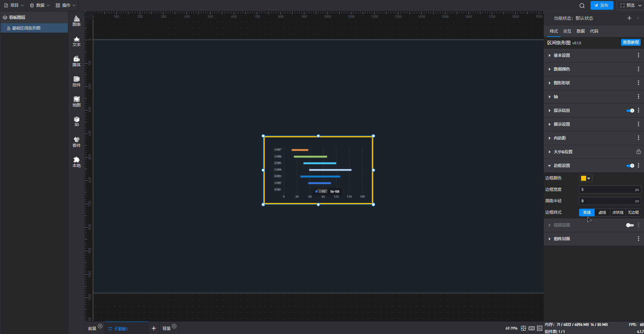The image size is (644, 334).
Task: Open the 控件 controls component panel
Action: 76,82
